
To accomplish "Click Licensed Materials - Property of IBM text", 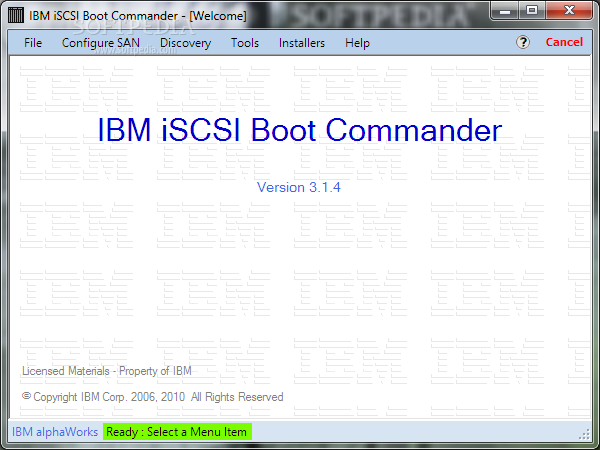I will point(107,371).
